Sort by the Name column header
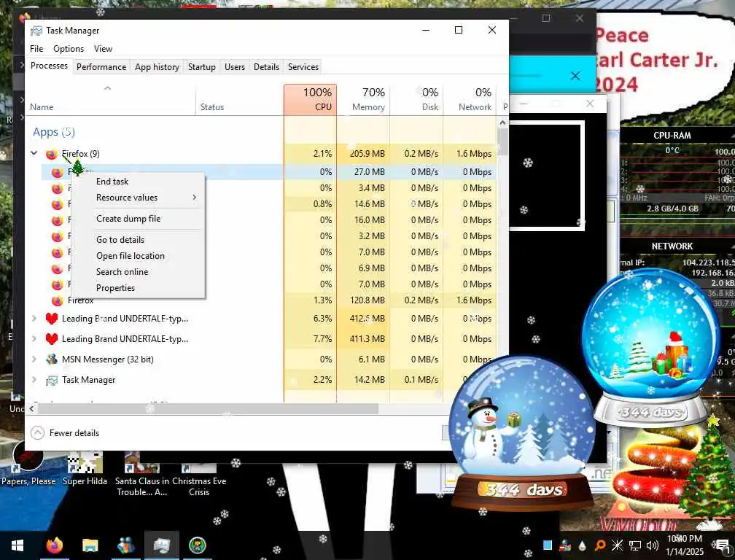The width and height of the screenshot is (735, 560). click(111, 99)
